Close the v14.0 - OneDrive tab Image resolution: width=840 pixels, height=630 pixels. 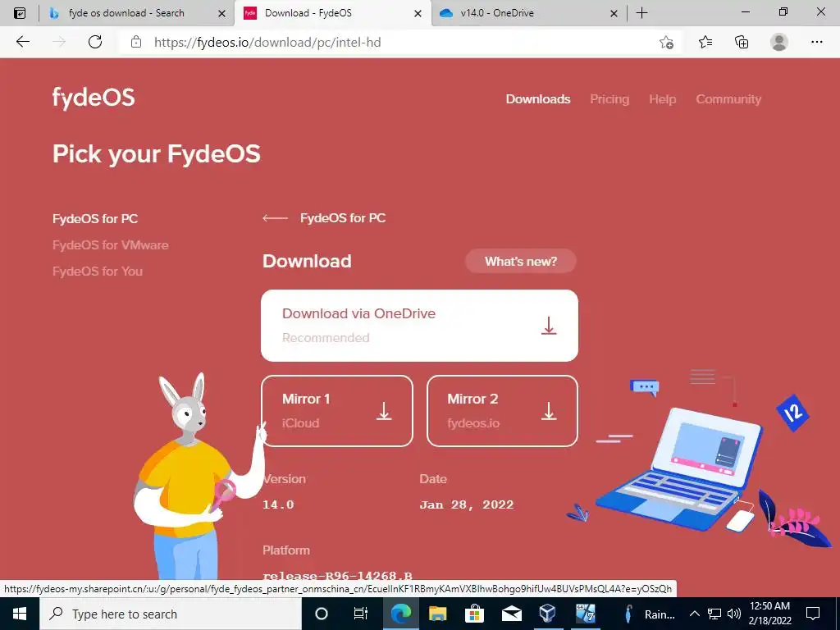point(614,13)
